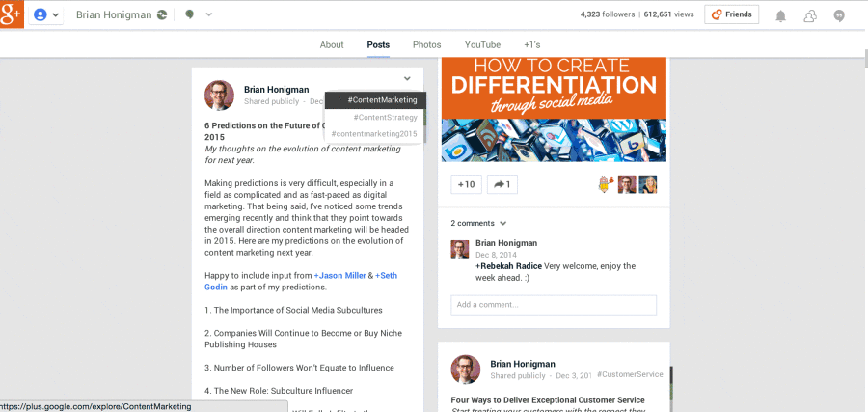Open post options chevron on Brian's post
The image size is (868, 412).
[x=407, y=78]
